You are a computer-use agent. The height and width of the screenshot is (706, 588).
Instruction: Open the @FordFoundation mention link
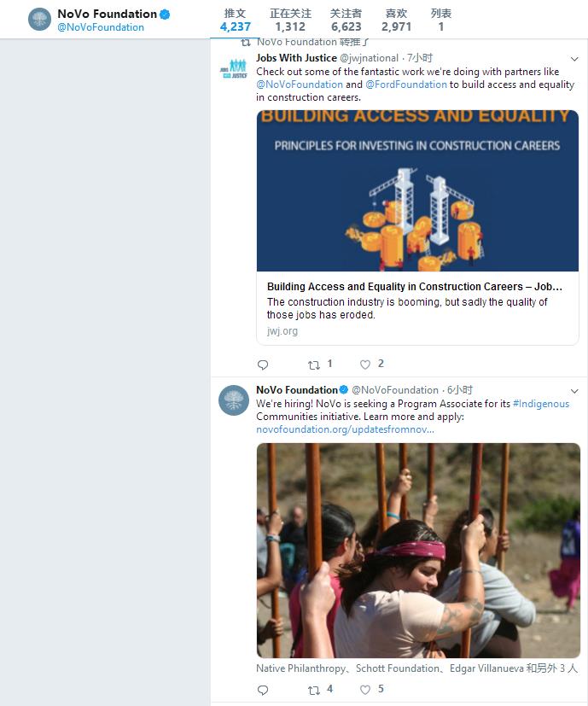click(x=406, y=85)
